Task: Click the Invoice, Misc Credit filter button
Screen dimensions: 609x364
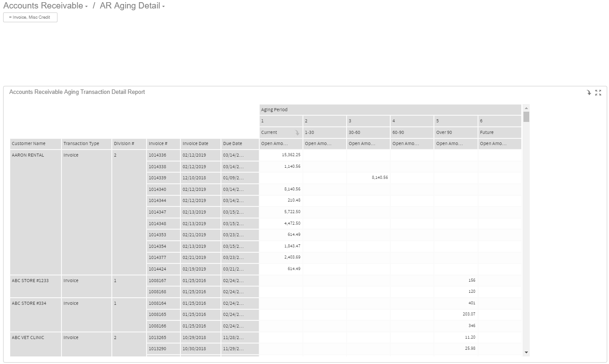Action: (x=30, y=17)
